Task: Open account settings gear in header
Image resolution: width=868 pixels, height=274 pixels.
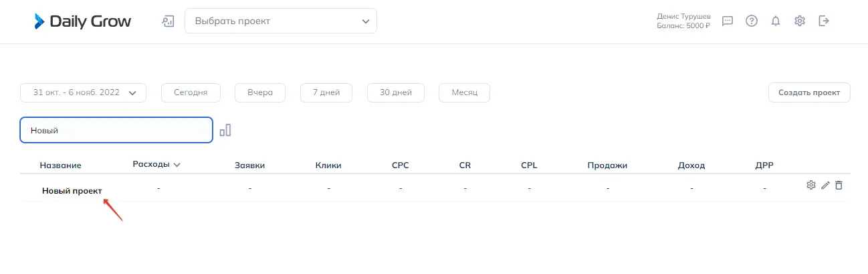Action: (x=800, y=21)
